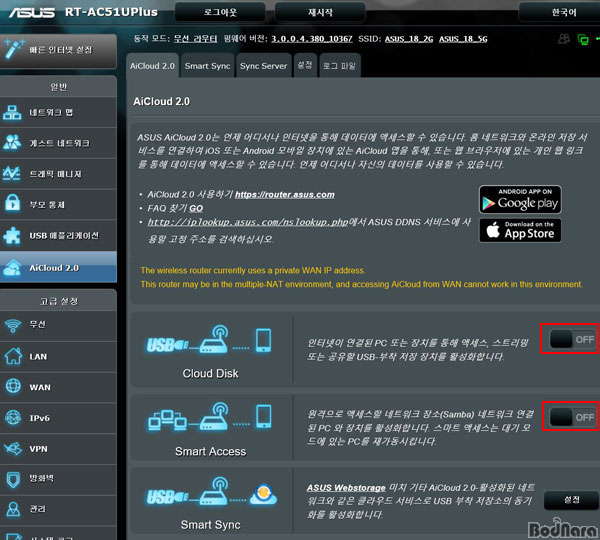Open the language selector 한국어
Viewport: 600px width, 540px height.
pyautogui.click(x=563, y=13)
